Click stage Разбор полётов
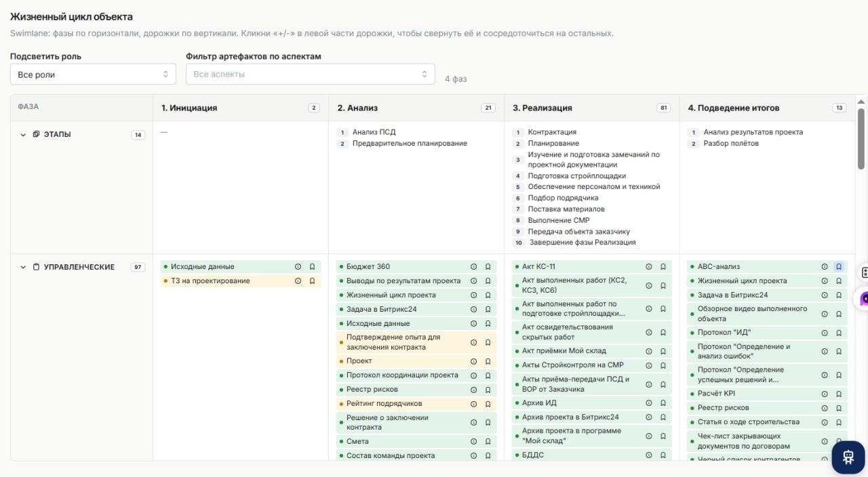Screen dimensions: 868x477 731,144
